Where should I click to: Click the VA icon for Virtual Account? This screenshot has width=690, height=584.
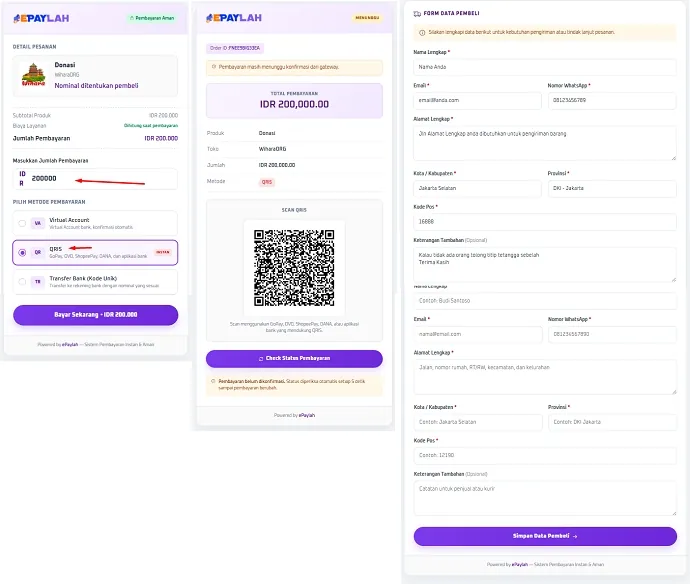point(38,223)
